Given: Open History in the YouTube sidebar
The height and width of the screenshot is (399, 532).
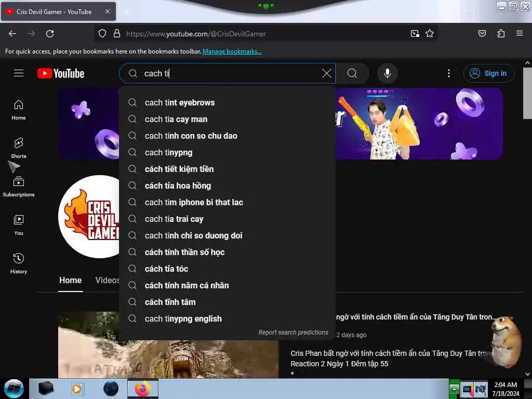Looking at the screenshot, I should pos(19,263).
